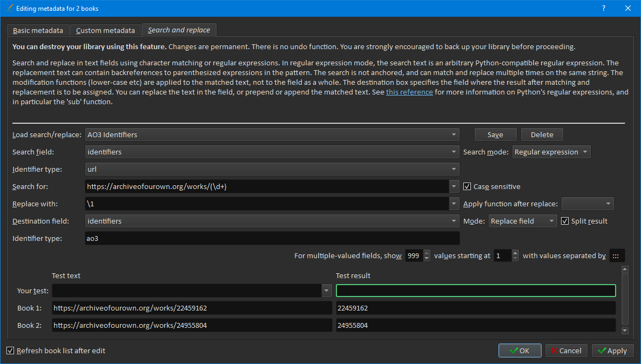
Task: Delete the saved AO3 Identifiers search
Action: [x=542, y=134]
